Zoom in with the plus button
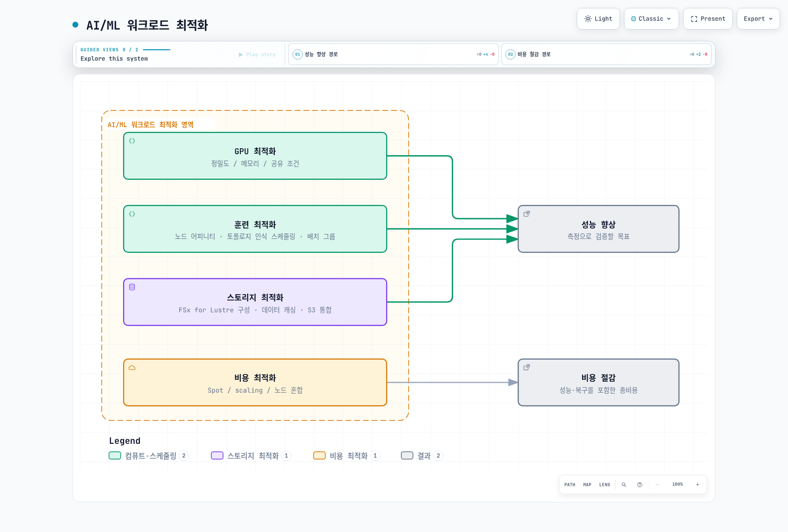Image resolution: width=788 pixels, height=532 pixels. click(697, 485)
